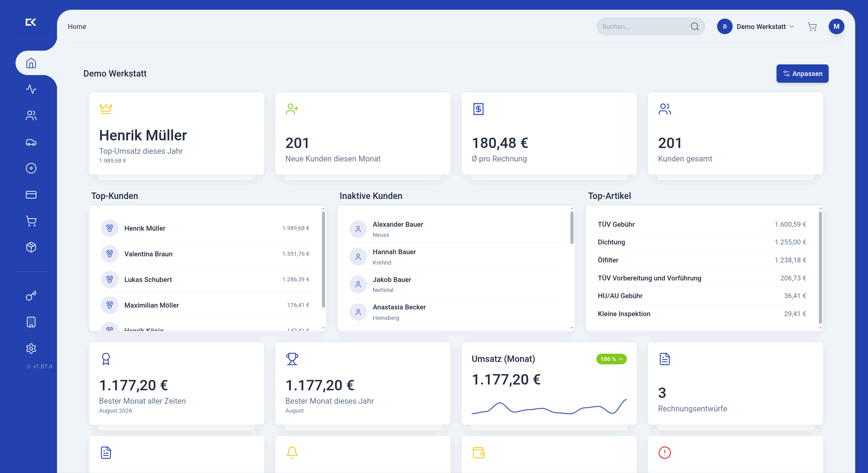Open the activity pulse sidebar icon
This screenshot has width=868, height=473.
pyautogui.click(x=31, y=89)
